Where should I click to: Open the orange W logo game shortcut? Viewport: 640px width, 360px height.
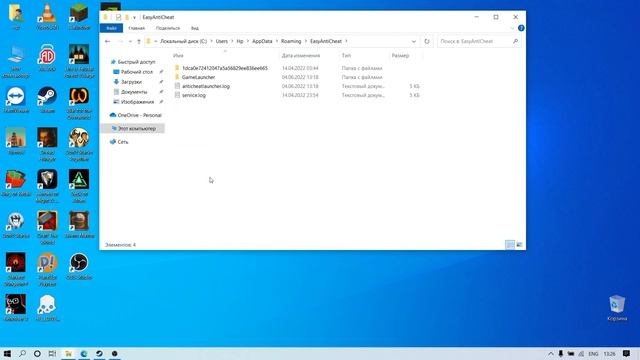(79, 102)
